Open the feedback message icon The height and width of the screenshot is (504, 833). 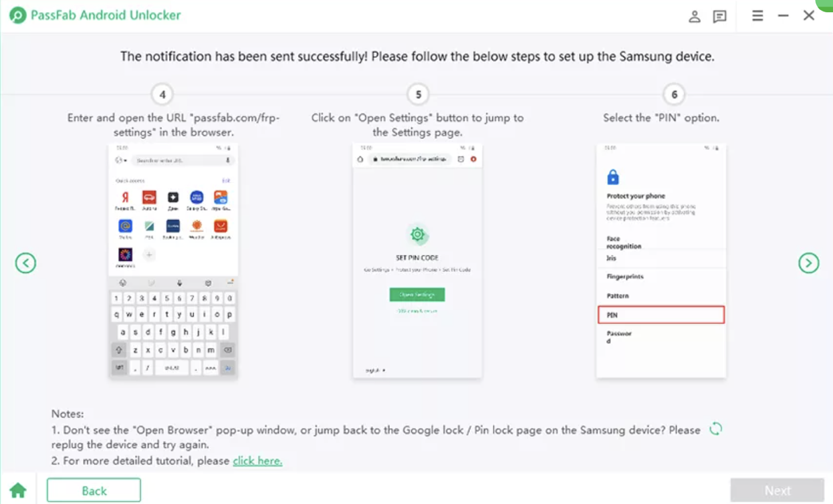[719, 17]
